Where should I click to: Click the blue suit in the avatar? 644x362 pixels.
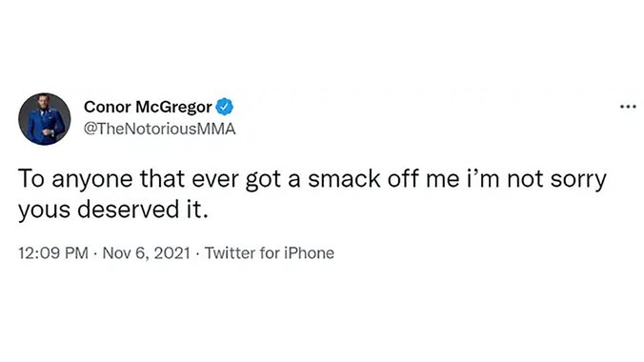pyautogui.click(x=45, y=126)
